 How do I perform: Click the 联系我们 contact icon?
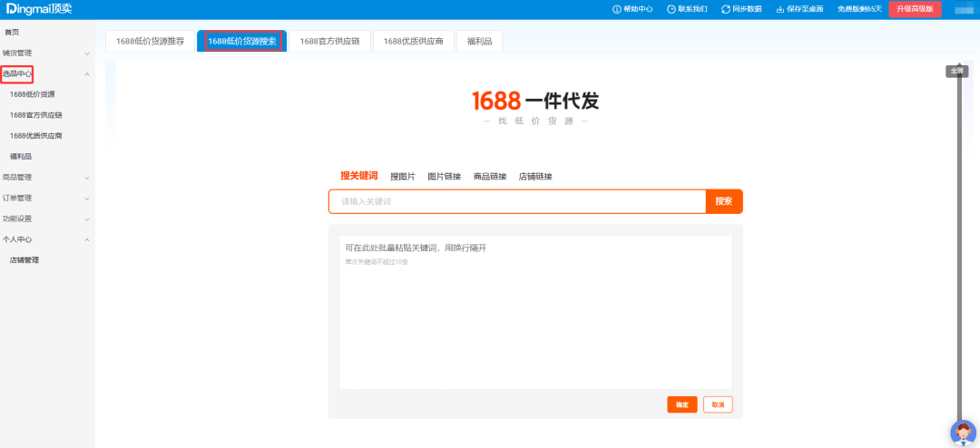[671, 9]
